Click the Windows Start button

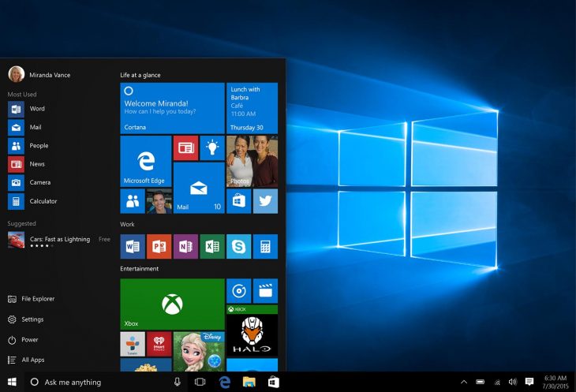pos(12,382)
